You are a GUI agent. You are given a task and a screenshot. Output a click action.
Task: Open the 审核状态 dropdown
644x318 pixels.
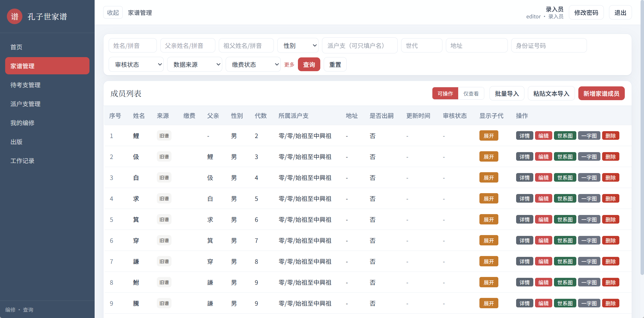(136, 65)
